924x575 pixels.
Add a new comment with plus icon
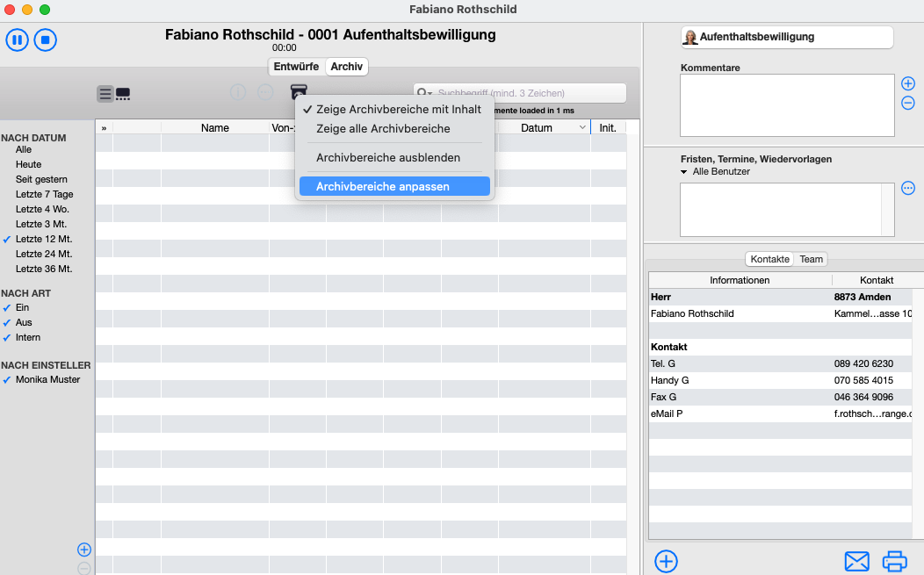[908, 83]
